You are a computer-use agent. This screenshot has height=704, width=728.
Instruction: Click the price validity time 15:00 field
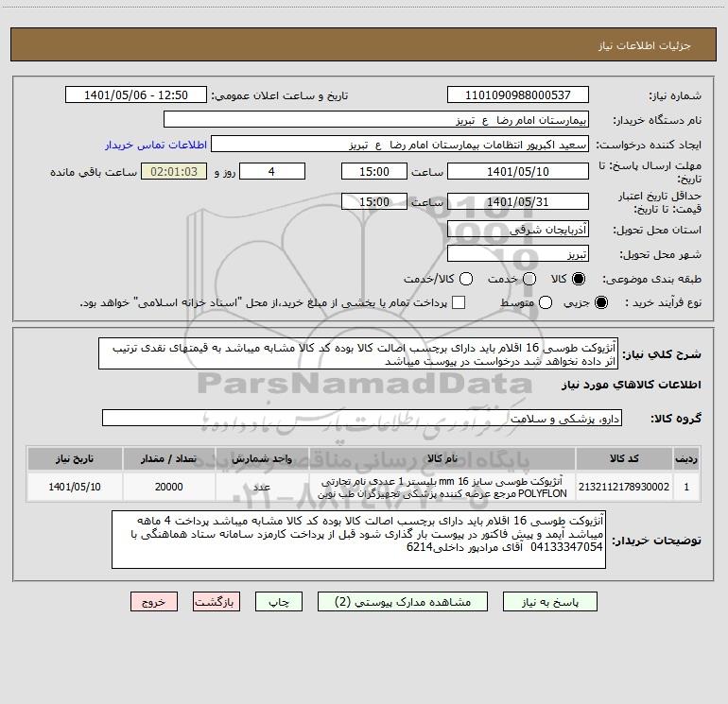coord(374,201)
